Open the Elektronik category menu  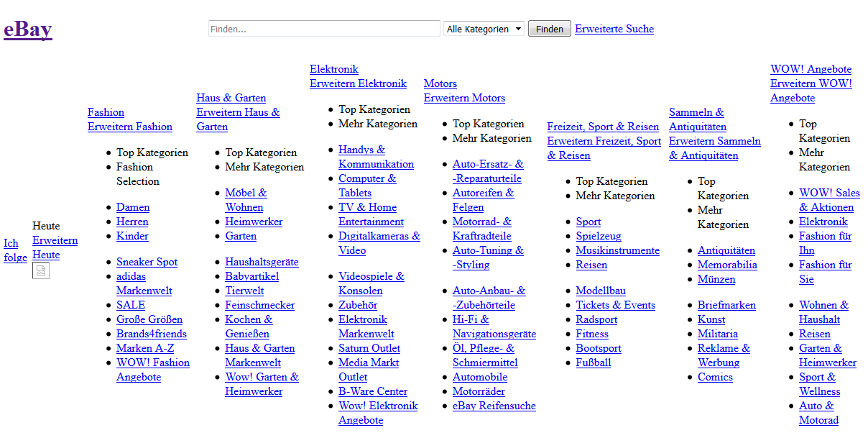coord(334,69)
